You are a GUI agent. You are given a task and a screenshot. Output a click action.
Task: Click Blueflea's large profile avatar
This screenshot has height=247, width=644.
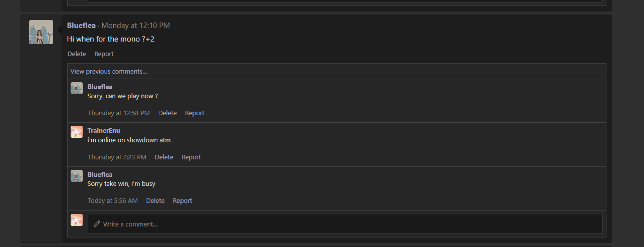(41, 32)
